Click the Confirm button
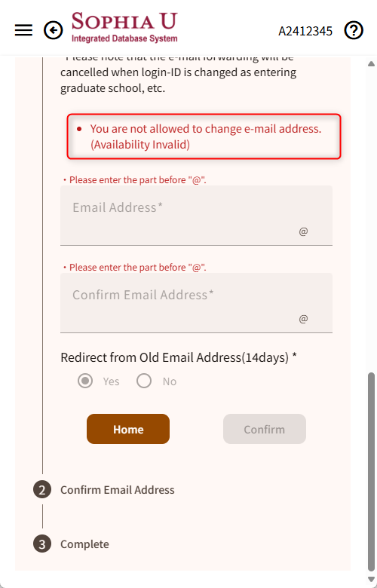The height and width of the screenshot is (588, 377). (265, 429)
